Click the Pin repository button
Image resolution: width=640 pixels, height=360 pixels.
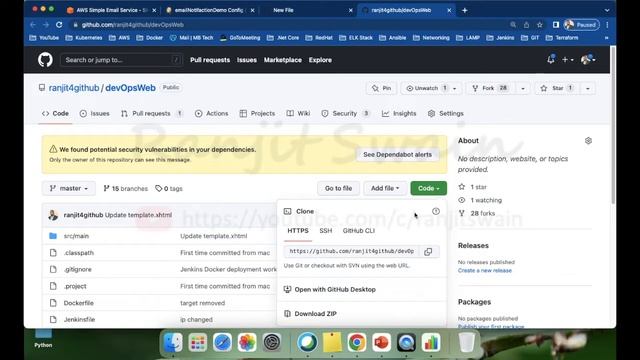tap(382, 88)
